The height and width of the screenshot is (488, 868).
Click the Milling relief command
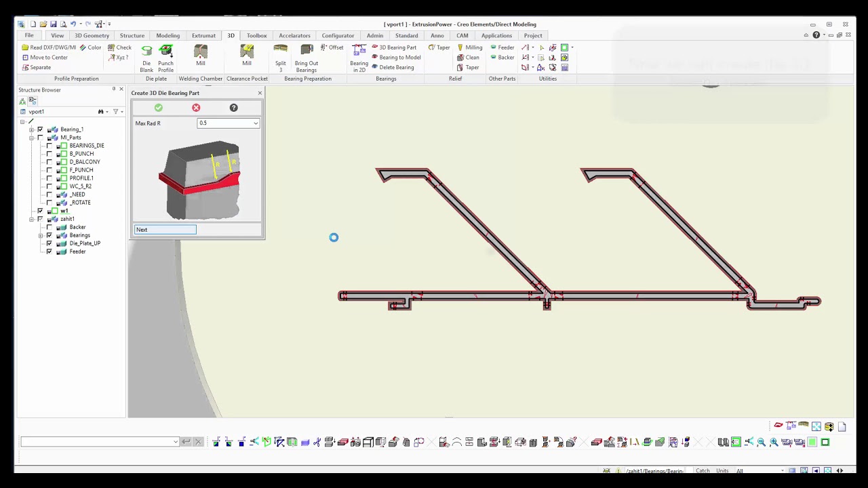469,47
